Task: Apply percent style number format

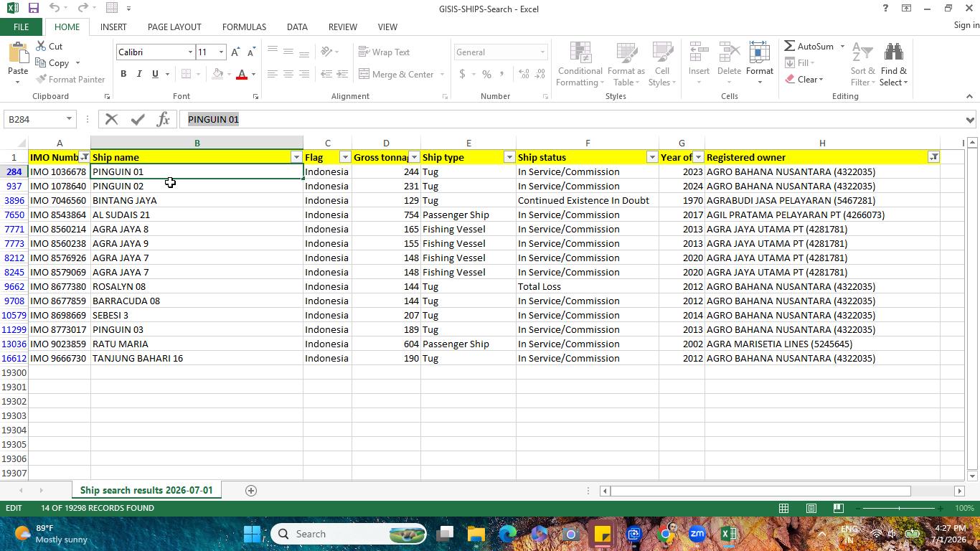Action: coord(486,74)
